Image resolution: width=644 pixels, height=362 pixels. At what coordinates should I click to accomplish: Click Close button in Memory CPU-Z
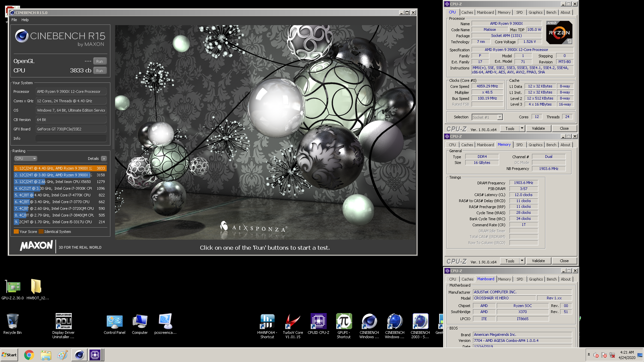pyautogui.click(x=564, y=261)
